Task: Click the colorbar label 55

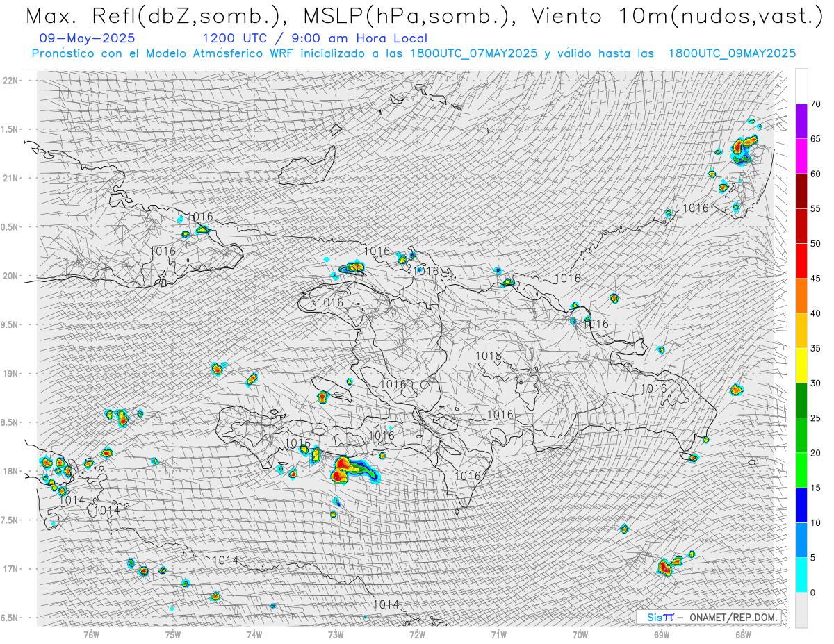Action: pos(815,208)
